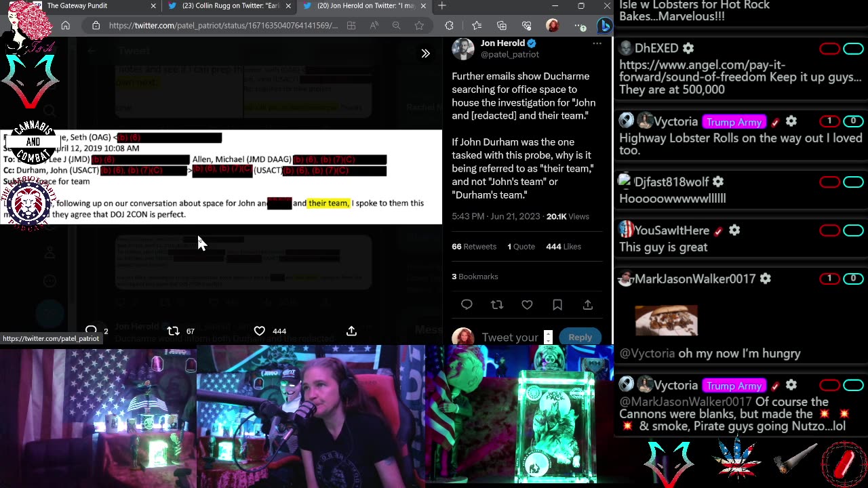
Task: Retweet icon beneath Jon Herold tweet
Action: click(497, 305)
